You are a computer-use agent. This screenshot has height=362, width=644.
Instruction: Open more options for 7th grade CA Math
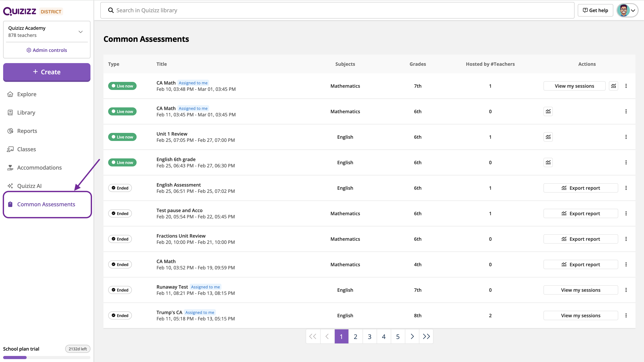click(626, 86)
